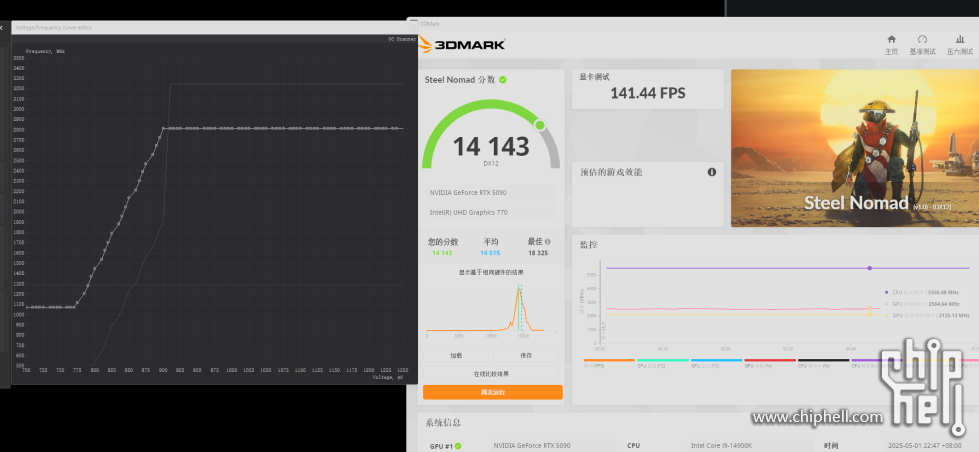This screenshot has height=452, width=979.
Task: Click the orange peak of the score histogram
Action: [518, 288]
